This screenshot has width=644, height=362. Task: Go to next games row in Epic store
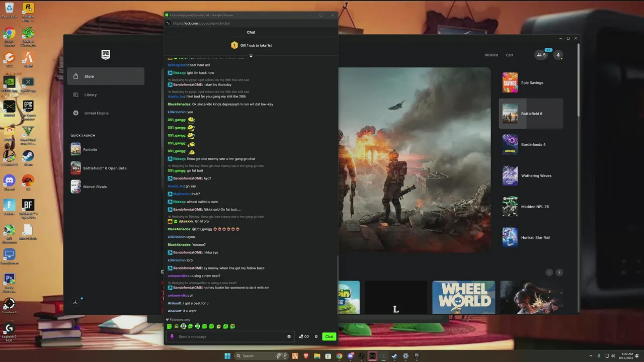click(x=559, y=273)
